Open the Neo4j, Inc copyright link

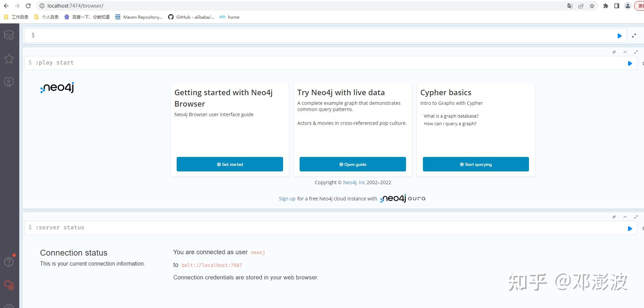pyautogui.click(x=354, y=182)
